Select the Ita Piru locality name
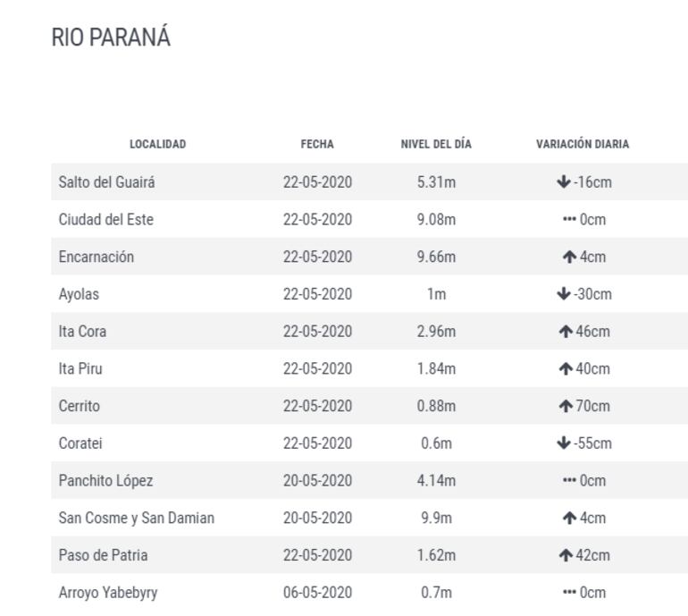 80,369
